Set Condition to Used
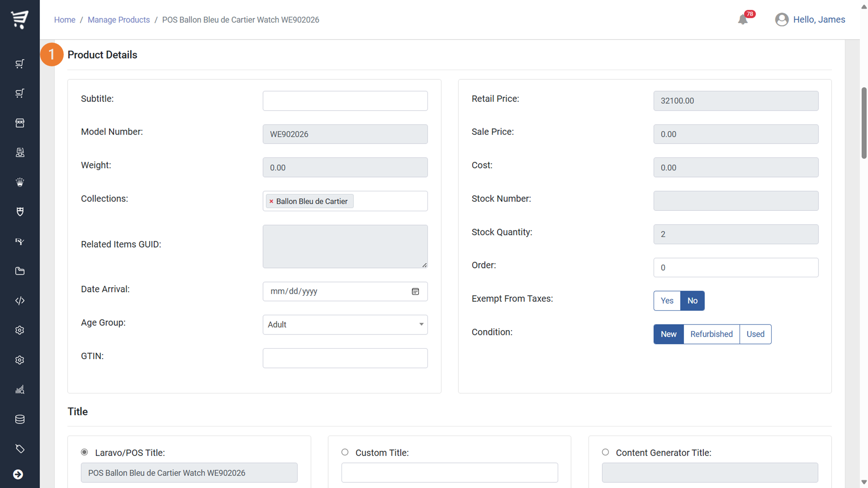This screenshot has height=488, width=868. (x=755, y=334)
